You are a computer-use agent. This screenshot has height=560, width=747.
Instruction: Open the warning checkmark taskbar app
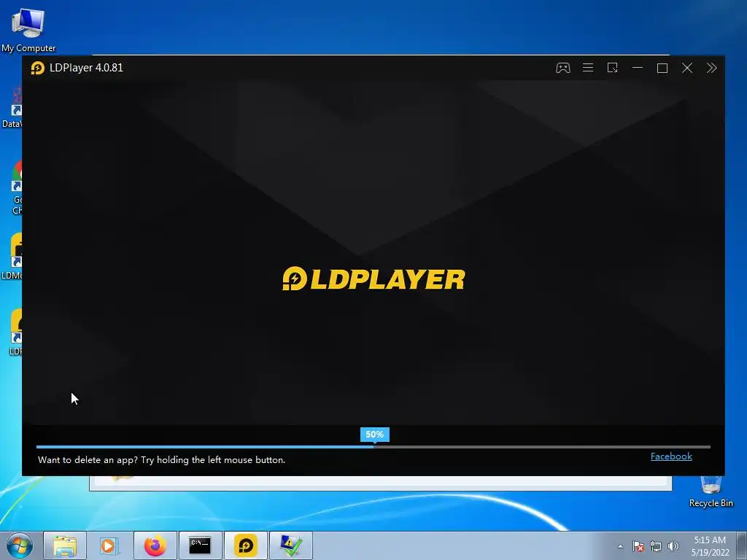(290, 545)
